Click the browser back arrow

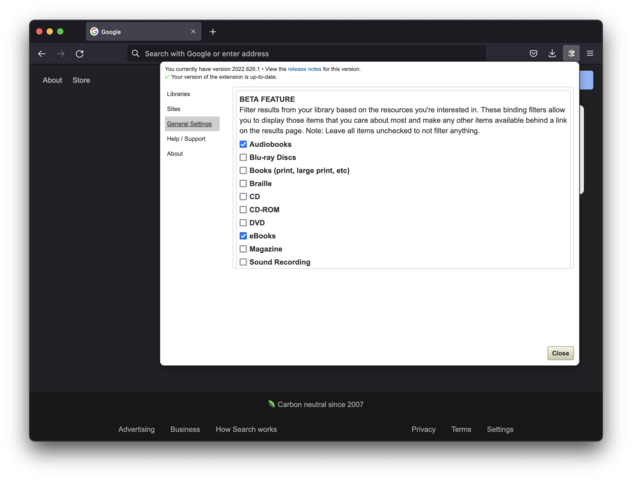tap(42, 54)
